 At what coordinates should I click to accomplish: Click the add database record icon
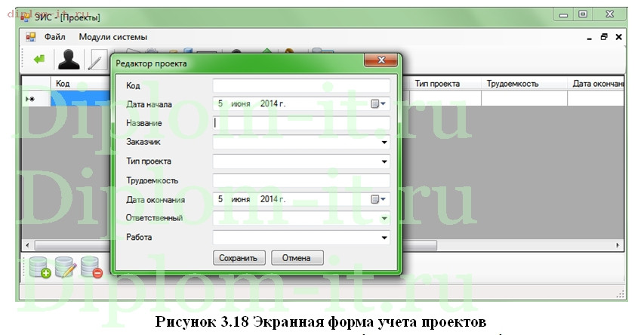coord(40,267)
